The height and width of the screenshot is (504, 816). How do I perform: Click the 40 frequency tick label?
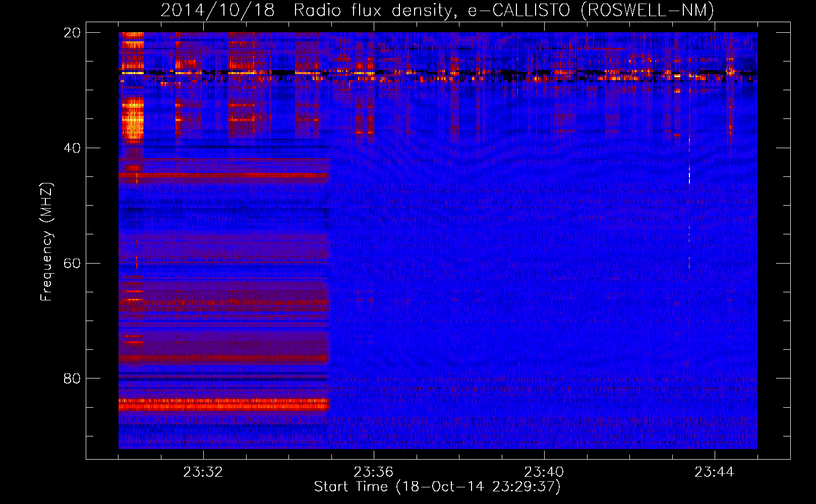click(72, 148)
